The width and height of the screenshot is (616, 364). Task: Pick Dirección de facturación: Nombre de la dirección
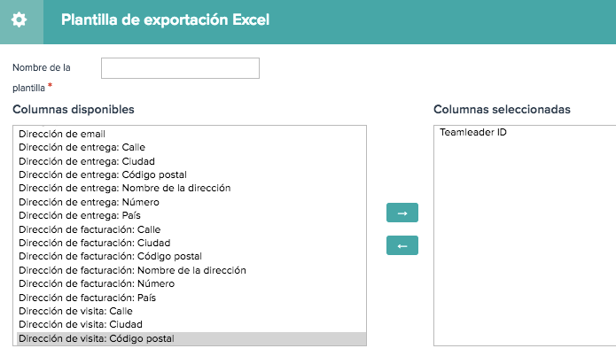click(x=191, y=270)
